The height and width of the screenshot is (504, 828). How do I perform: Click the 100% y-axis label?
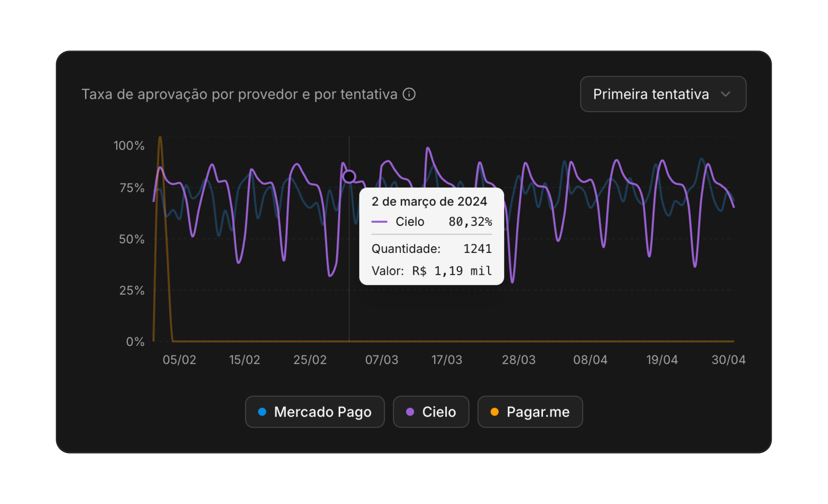coord(129,146)
